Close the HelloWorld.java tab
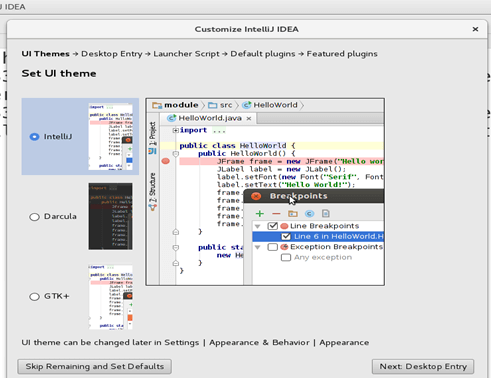This screenshot has width=491, height=378. click(x=249, y=118)
